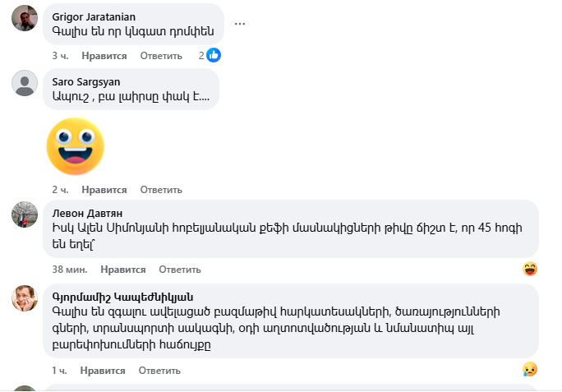Like Saro Sargsyan's comment
562x392 pixels.
point(104,189)
